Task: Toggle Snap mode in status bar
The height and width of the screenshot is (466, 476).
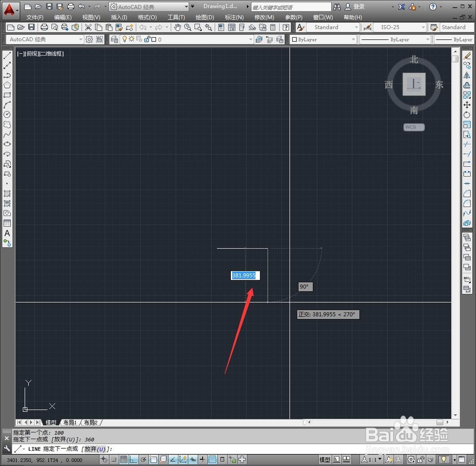Action: coord(114,460)
